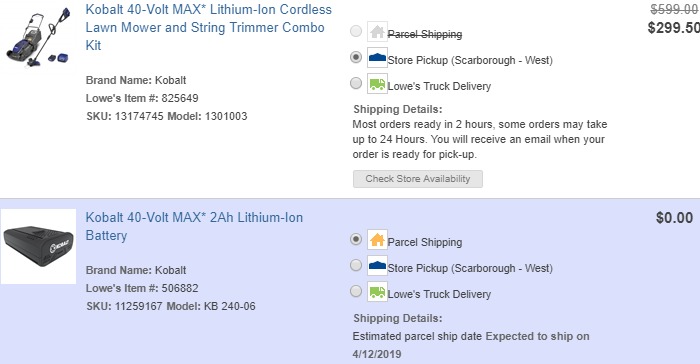Click the green truck icon for mower kit delivery
Viewport: 700px width, 364px height.
(x=377, y=84)
